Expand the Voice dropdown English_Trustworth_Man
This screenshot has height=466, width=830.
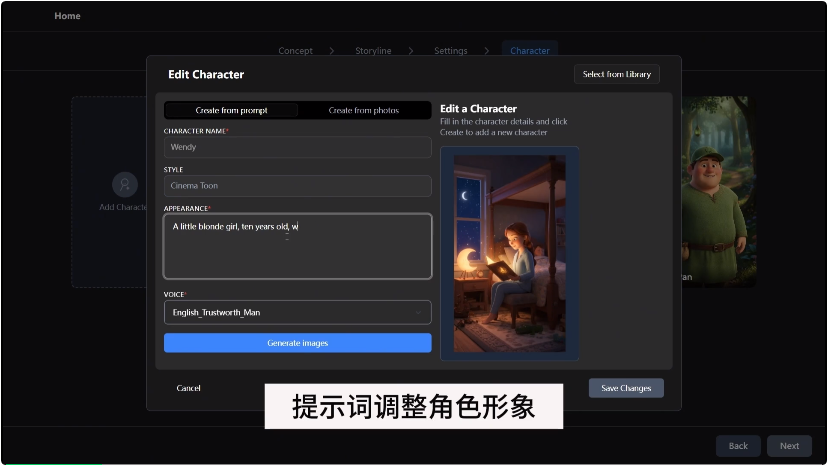297,312
